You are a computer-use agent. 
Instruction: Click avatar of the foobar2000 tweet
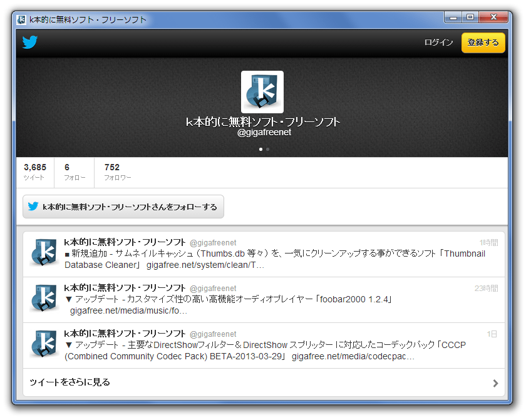click(x=44, y=298)
